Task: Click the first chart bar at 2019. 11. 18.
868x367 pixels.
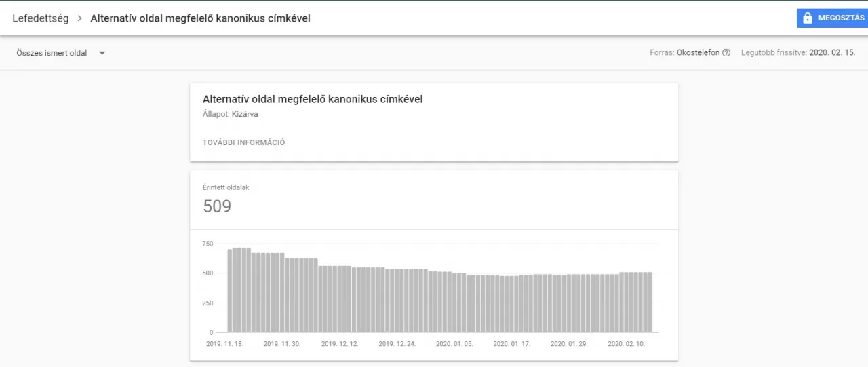Action: (x=230, y=291)
